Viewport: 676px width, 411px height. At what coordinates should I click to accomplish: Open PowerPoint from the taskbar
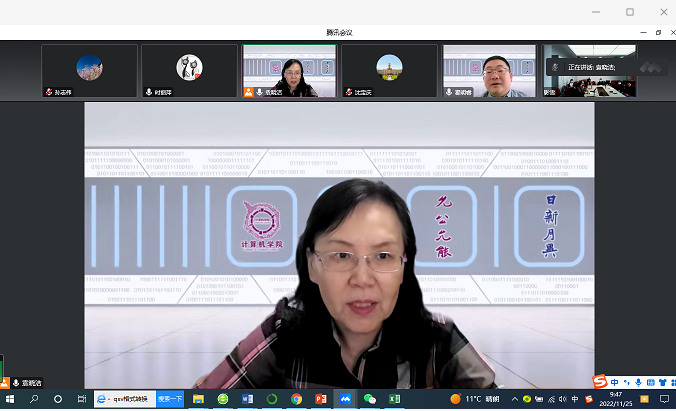click(x=321, y=399)
